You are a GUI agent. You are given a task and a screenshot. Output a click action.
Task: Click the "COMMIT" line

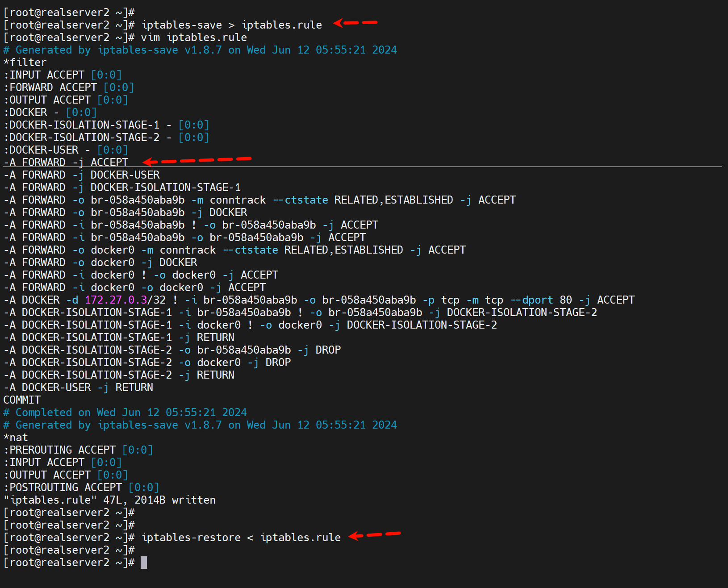pos(22,400)
